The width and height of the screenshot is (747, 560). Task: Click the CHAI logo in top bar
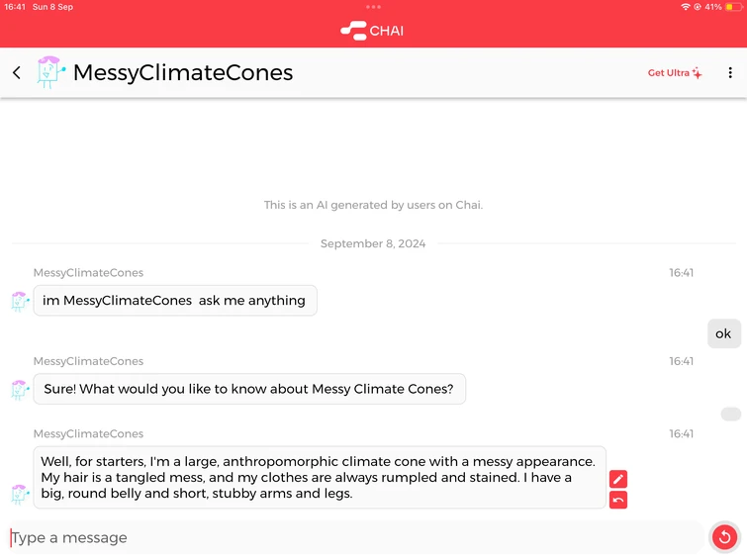[x=372, y=31]
